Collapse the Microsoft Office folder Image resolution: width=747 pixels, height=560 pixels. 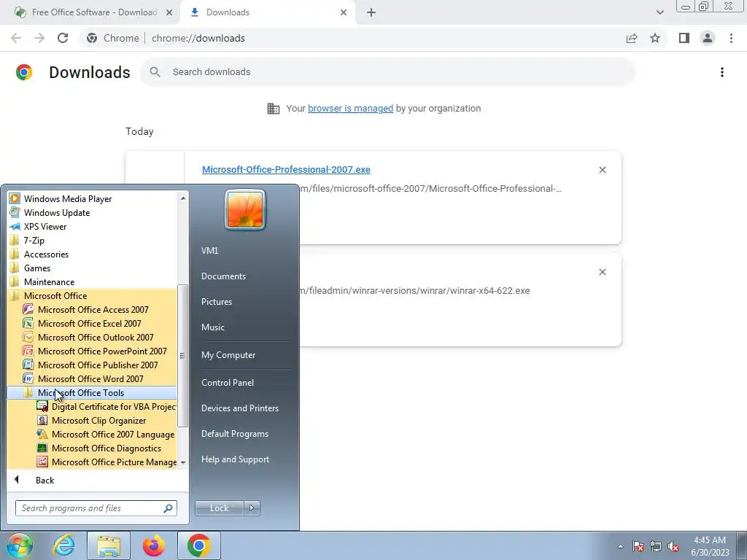93,295
